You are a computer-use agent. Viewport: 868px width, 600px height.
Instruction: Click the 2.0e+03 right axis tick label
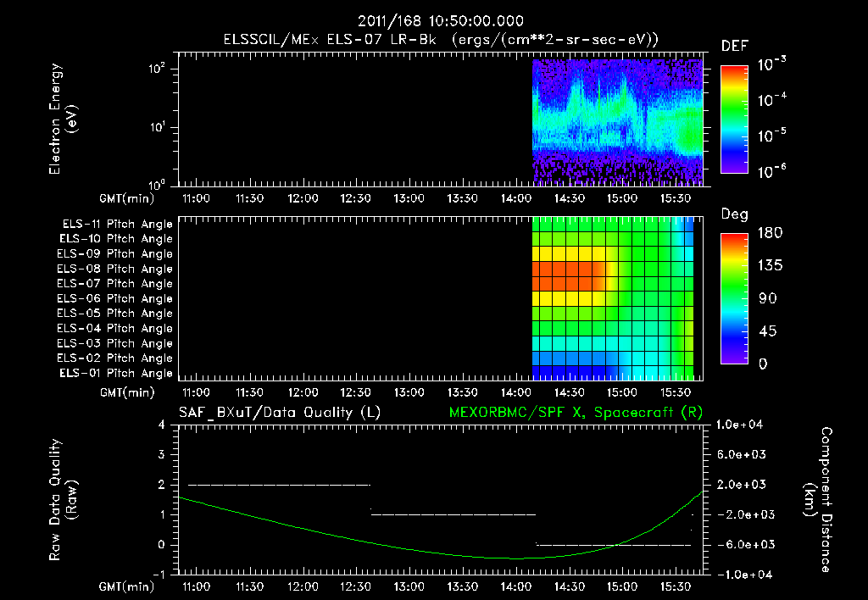tap(742, 485)
